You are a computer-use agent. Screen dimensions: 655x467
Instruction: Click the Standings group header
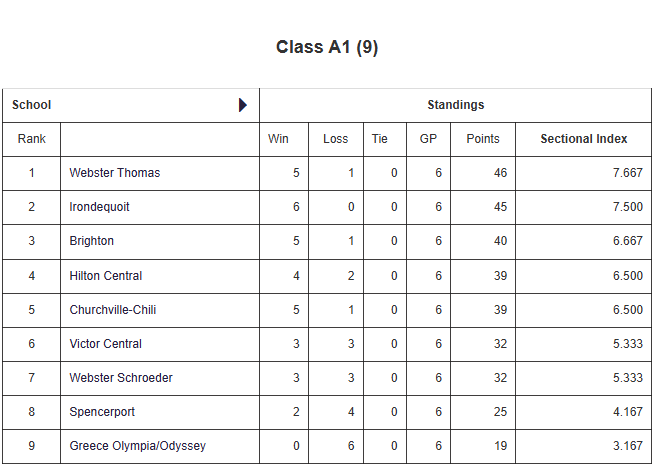456,105
